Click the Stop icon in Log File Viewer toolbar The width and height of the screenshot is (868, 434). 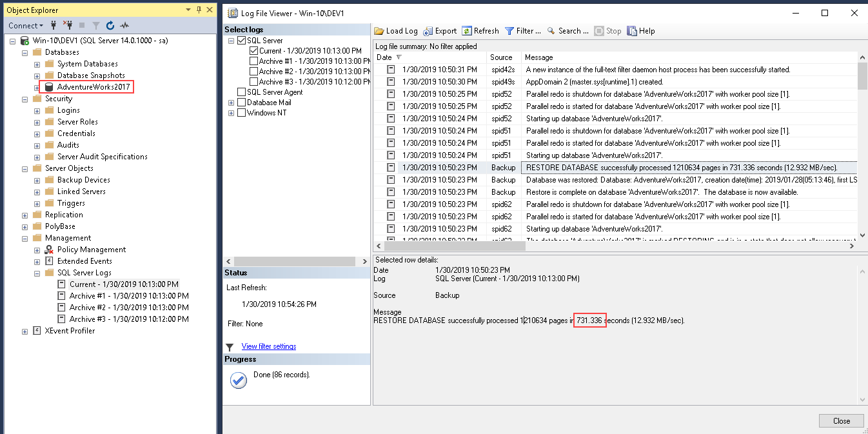(x=599, y=31)
